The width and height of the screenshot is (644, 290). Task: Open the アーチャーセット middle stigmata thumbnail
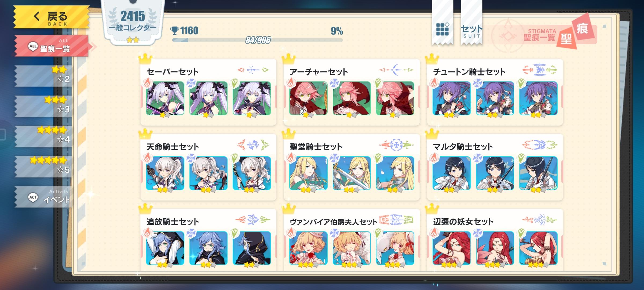[x=352, y=98]
